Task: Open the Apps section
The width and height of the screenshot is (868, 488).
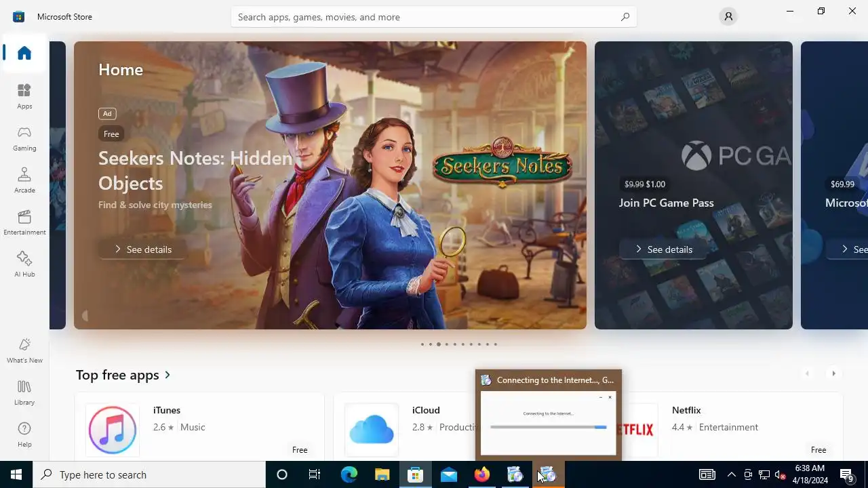Action: 24,96
